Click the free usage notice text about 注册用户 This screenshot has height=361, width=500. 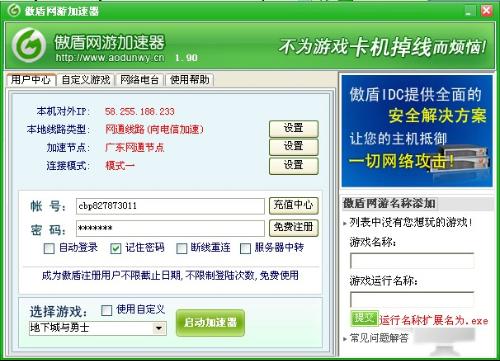[x=170, y=276]
